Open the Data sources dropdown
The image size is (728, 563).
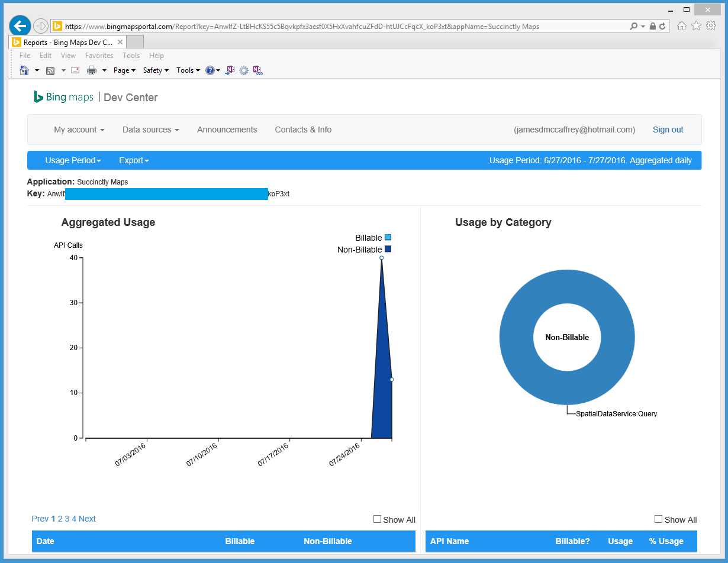pos(150,130)
